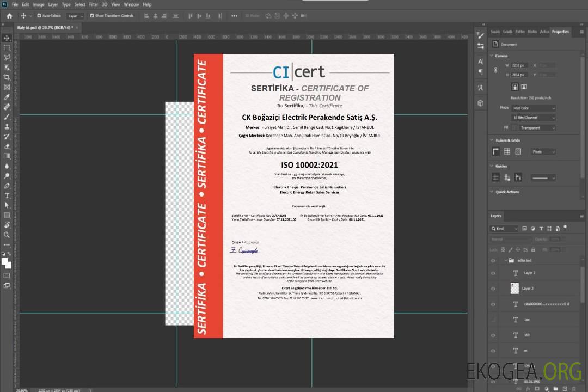Click the canvas Fill color swatch
The height and width of the screenshot is (392, 588).
pos(514,128)
